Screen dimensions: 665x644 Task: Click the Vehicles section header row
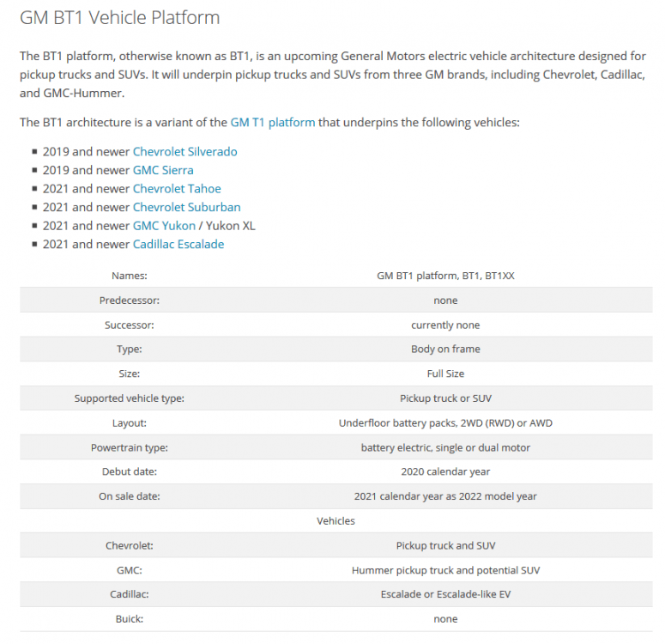point(336,520)
